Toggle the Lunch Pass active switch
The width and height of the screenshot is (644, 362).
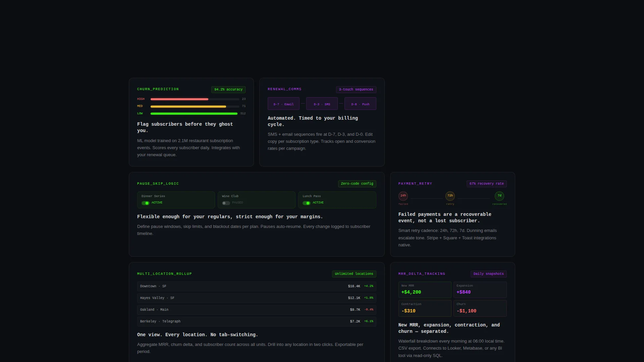(x=306, y=203)
